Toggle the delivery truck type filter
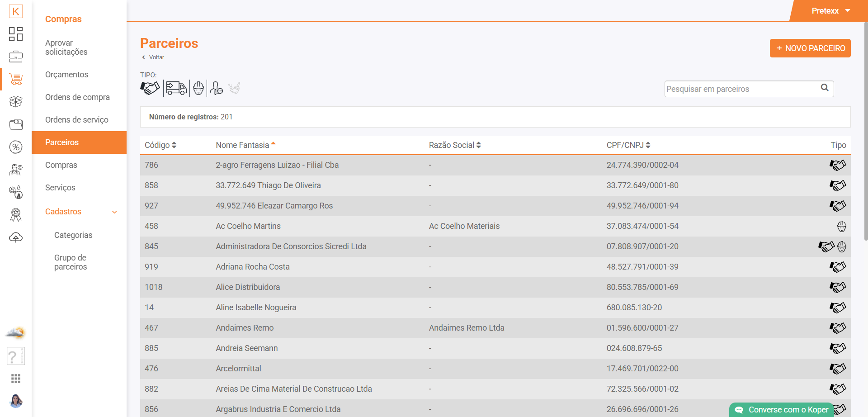 (176, 88)
